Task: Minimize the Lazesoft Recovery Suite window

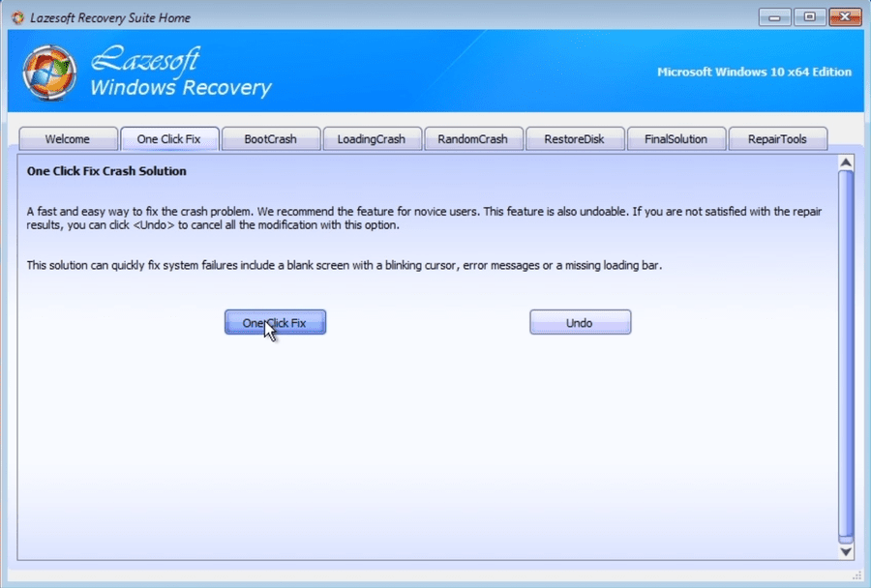Action: point(774,17)
